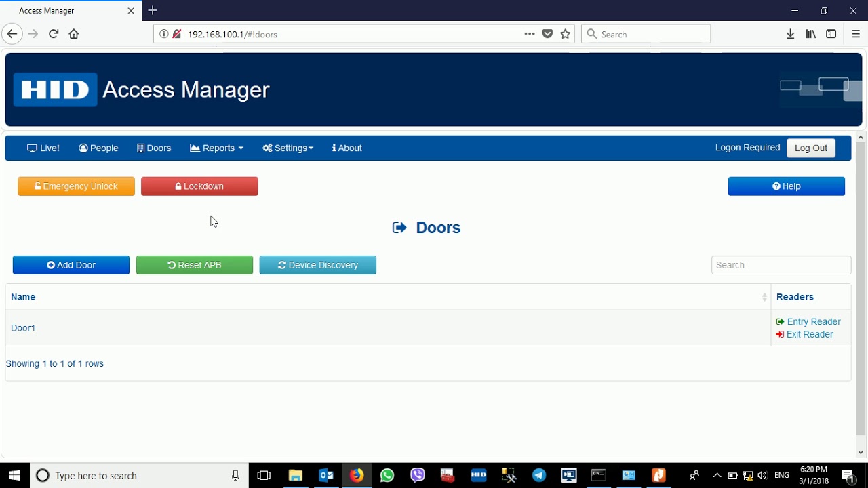Open the About page
Screen dimensions: 868x488
pos(347,148)
